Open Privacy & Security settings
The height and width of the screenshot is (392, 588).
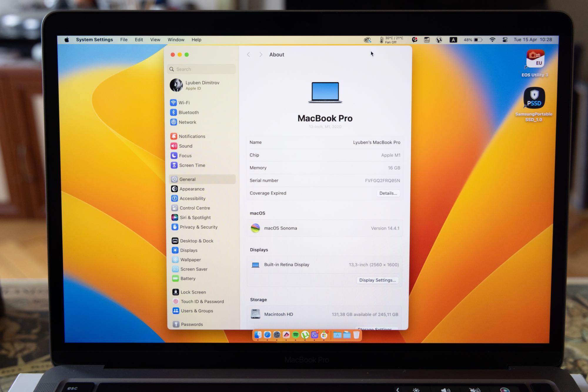click(x=195, y=227)
